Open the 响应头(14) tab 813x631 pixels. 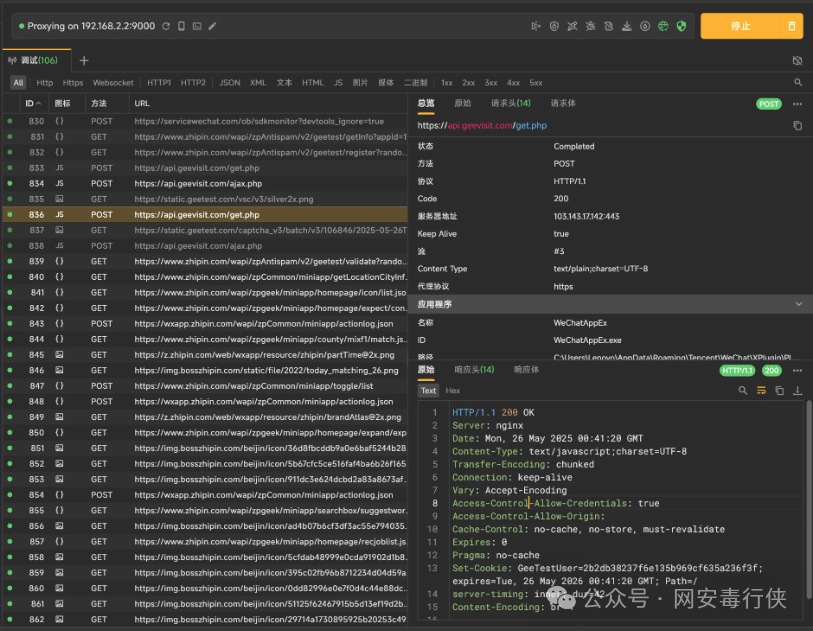pos(474,370)
